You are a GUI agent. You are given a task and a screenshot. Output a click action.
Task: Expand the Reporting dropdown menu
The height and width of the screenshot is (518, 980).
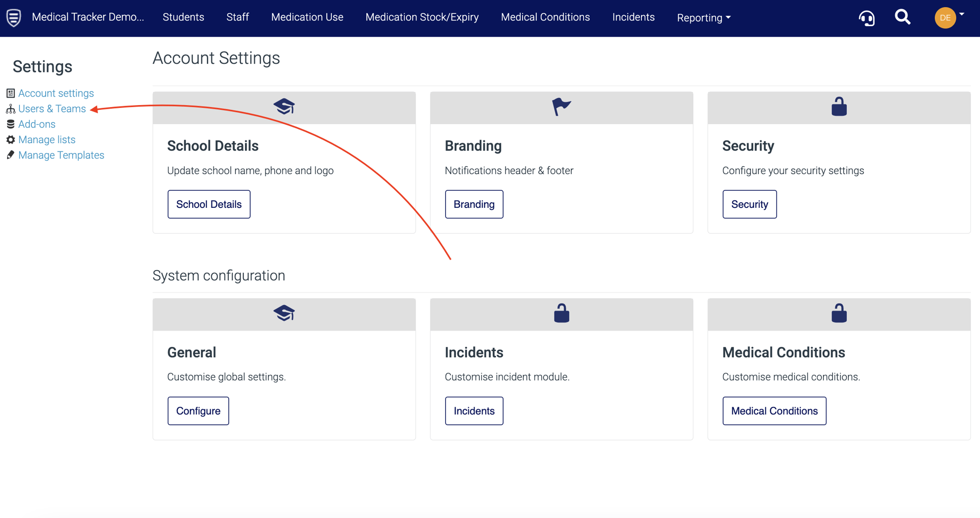703,18
